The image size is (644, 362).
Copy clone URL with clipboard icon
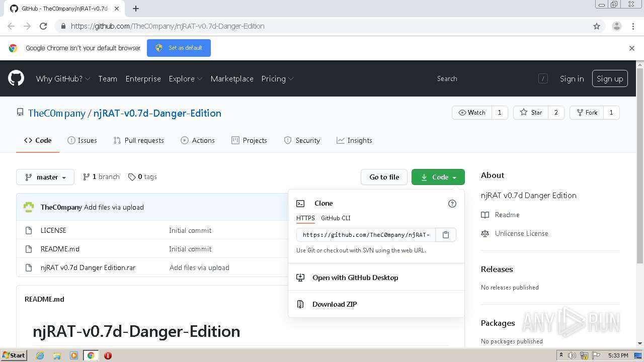[446, 235]
